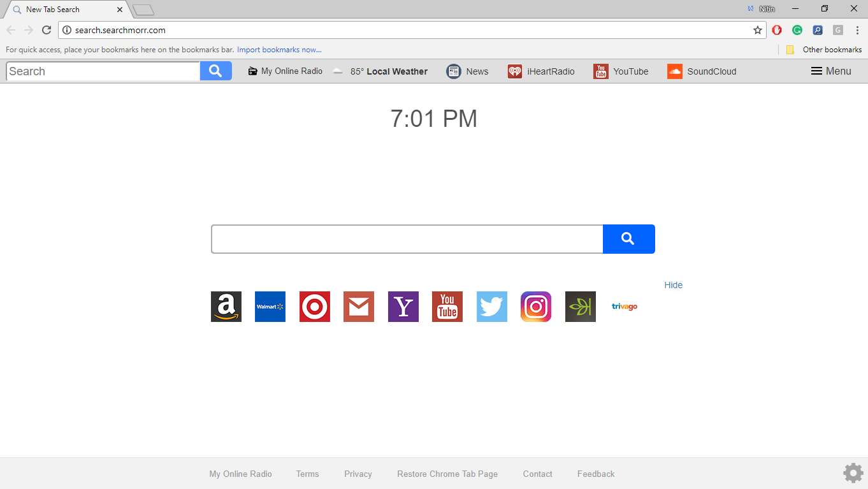Select the New Tab Search tab
The image size is (868, 489).
pyautogui.click(x=67, y=10)
